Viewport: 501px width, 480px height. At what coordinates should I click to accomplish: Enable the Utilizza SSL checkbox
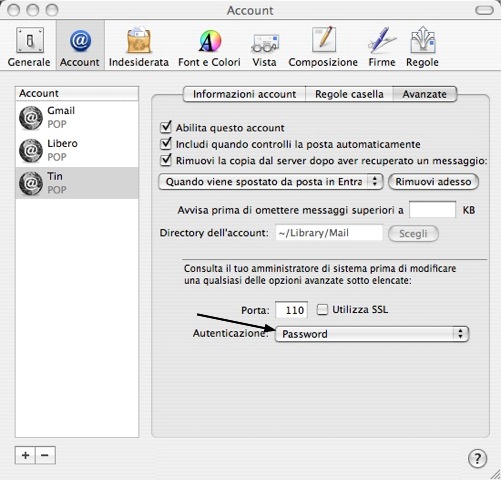[322, 310]
